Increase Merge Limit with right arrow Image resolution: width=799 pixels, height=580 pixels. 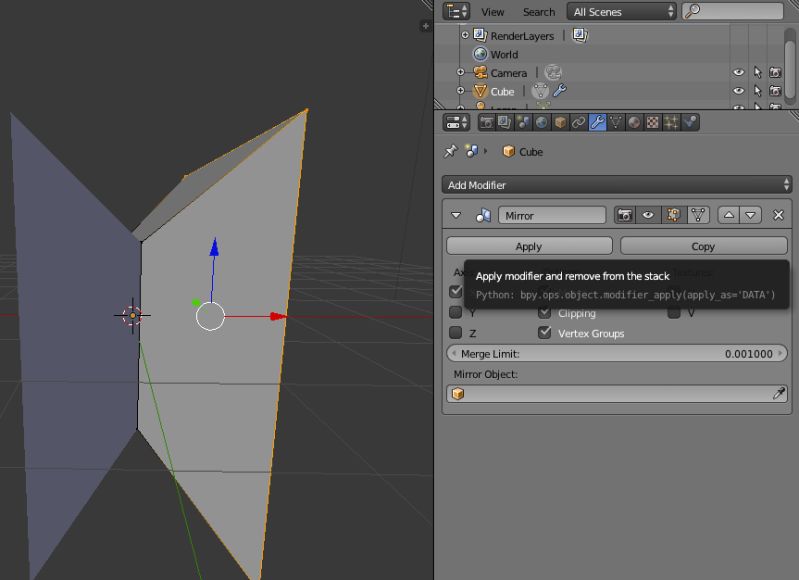click(x=780, y=353)
